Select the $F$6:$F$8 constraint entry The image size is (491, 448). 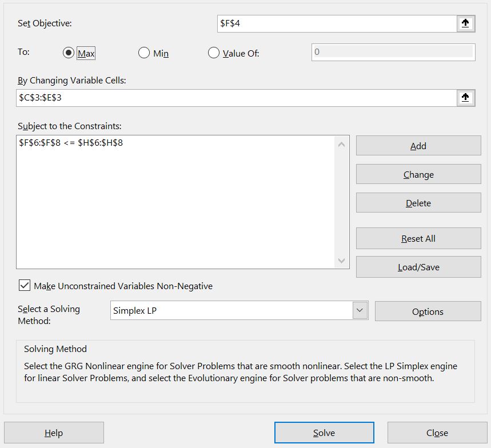(71, 143)
